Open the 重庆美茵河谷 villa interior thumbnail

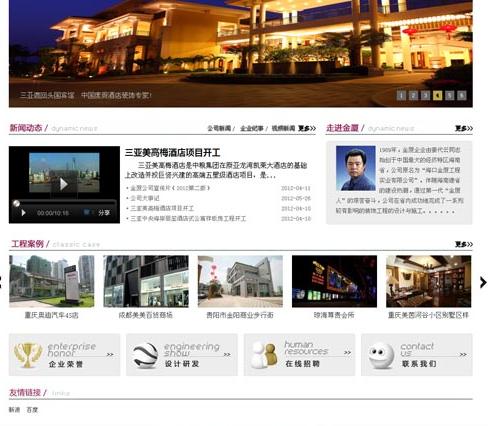429,281
